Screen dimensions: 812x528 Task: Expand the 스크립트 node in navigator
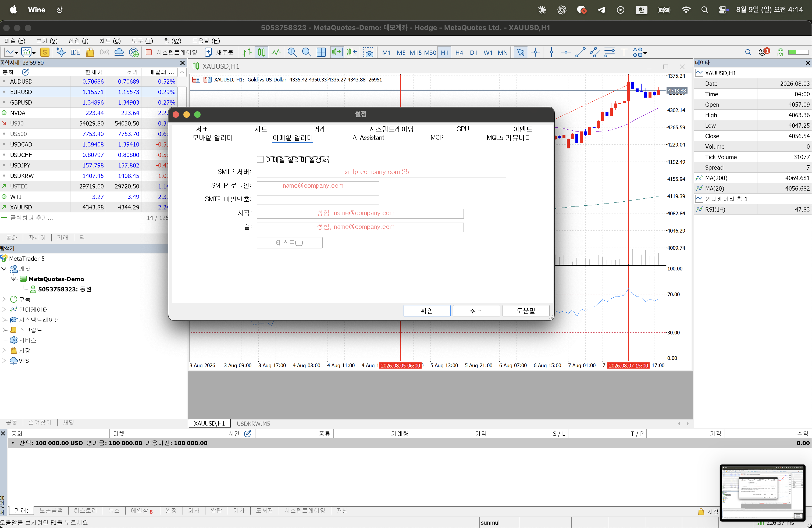[x=4, y=330]
